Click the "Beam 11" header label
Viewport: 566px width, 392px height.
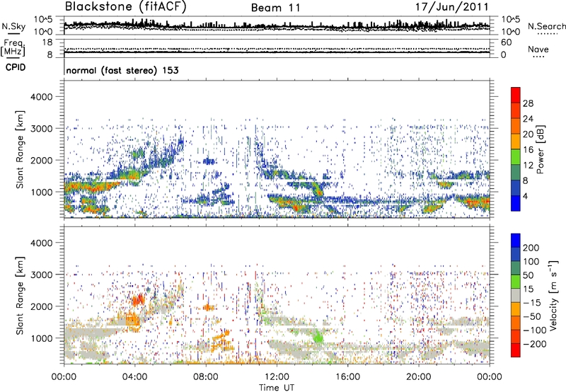tap(276, 8)
